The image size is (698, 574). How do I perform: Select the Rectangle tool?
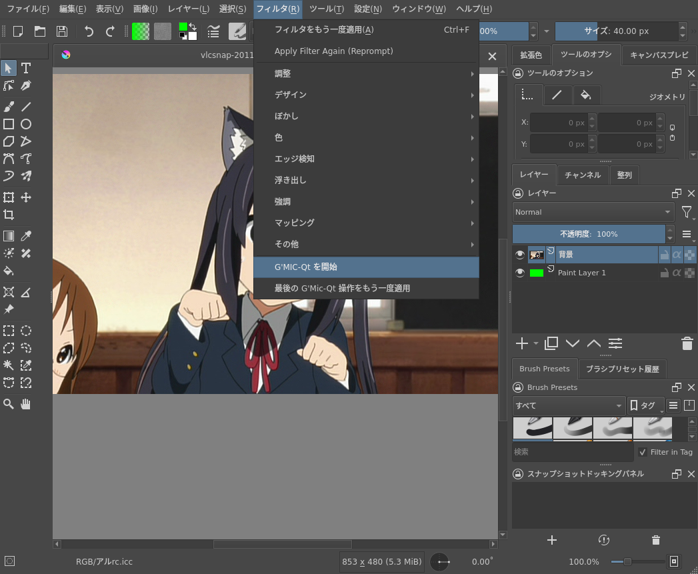[8, 124]
